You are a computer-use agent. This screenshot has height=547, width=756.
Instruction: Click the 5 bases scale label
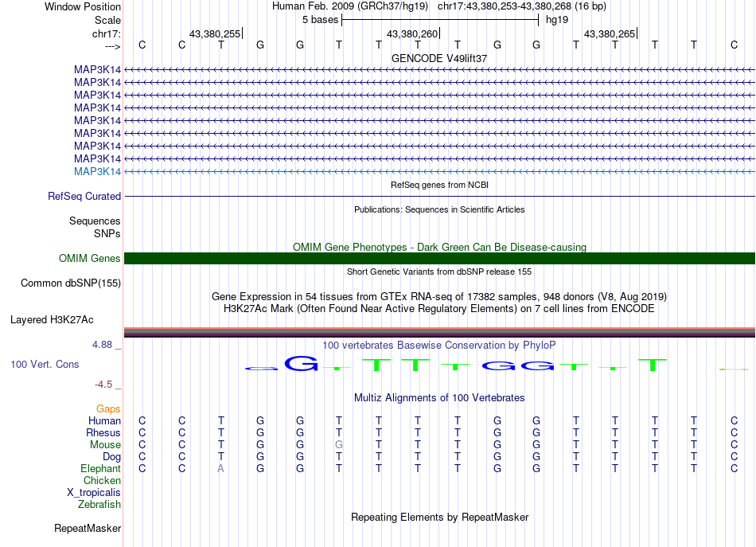pos(321,20)
